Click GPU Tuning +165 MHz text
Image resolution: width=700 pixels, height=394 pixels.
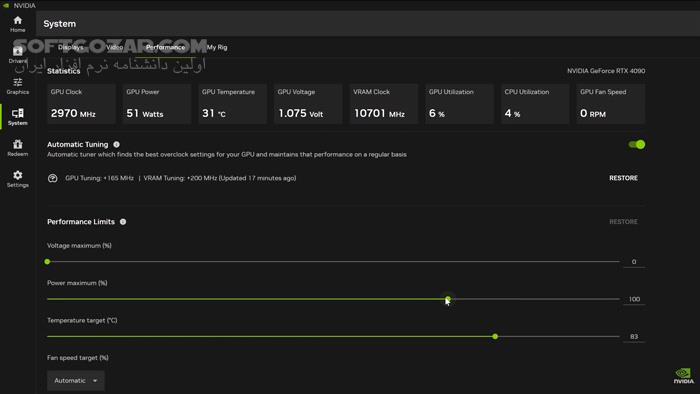click(100, 178)
